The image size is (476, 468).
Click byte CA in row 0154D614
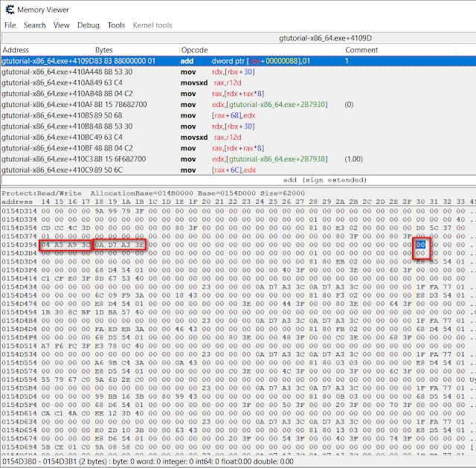click(x=45, y=414)
